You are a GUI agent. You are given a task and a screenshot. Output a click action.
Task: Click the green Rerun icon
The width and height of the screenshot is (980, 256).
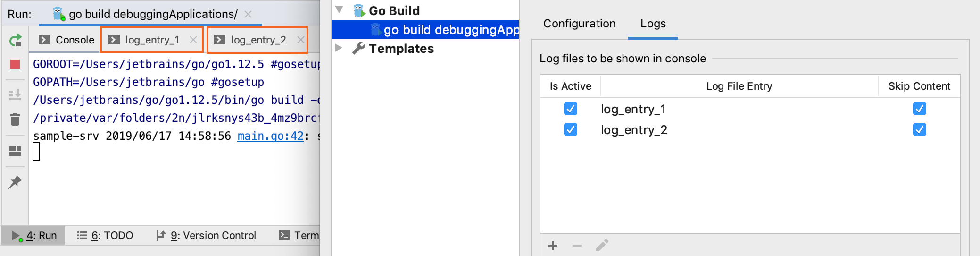[15, 41]
